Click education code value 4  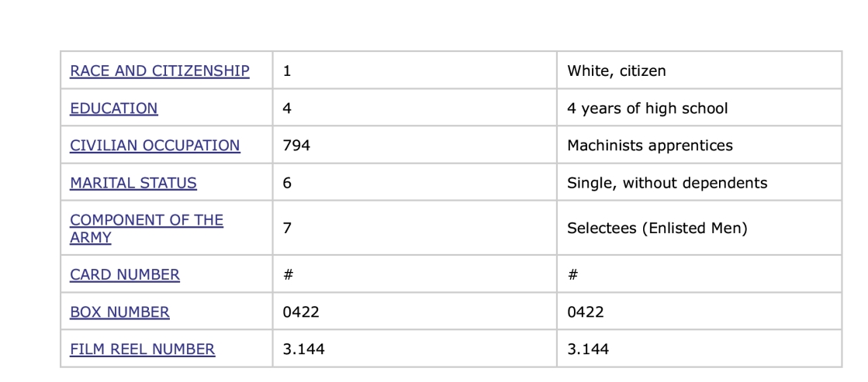click(x=287, y=108)
